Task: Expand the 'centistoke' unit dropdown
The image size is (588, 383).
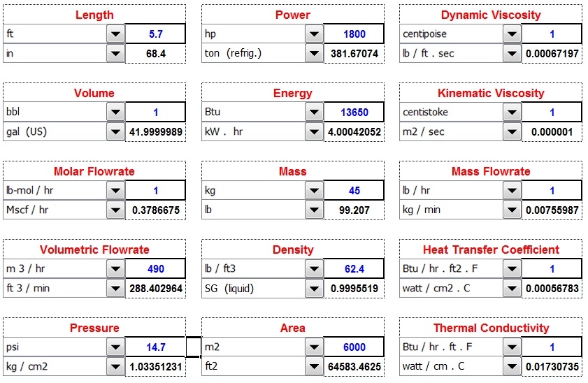Action: tap(512, 113)
